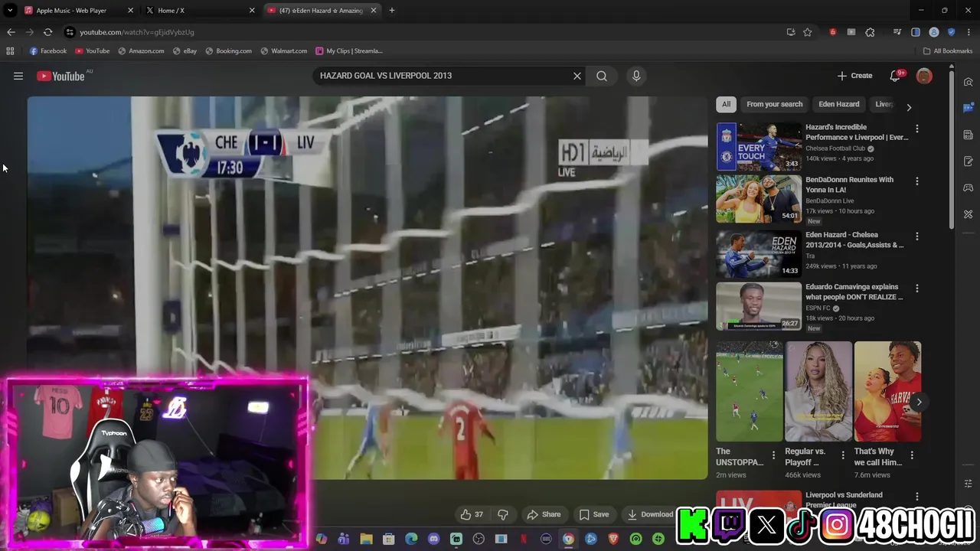This screenshot has height=551, width=980.
Task: Open the All Bookmarks folder
Action: tap(947, 51)
